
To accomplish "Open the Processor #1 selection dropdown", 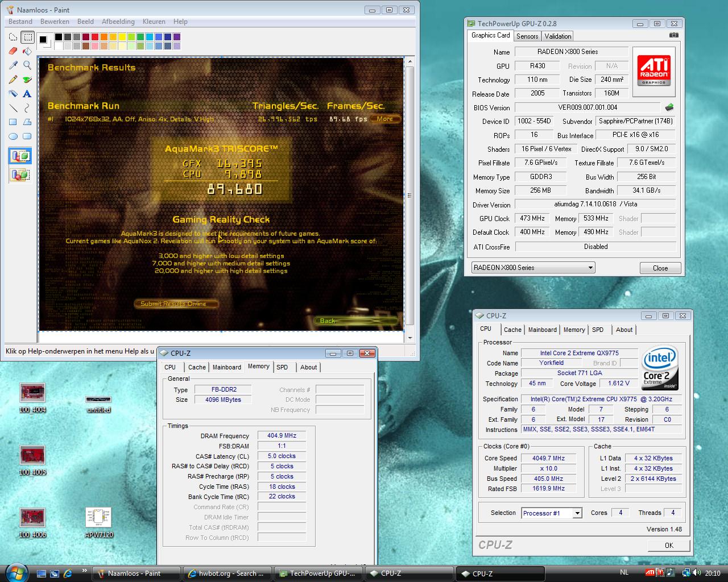I will tap(577, 513).
